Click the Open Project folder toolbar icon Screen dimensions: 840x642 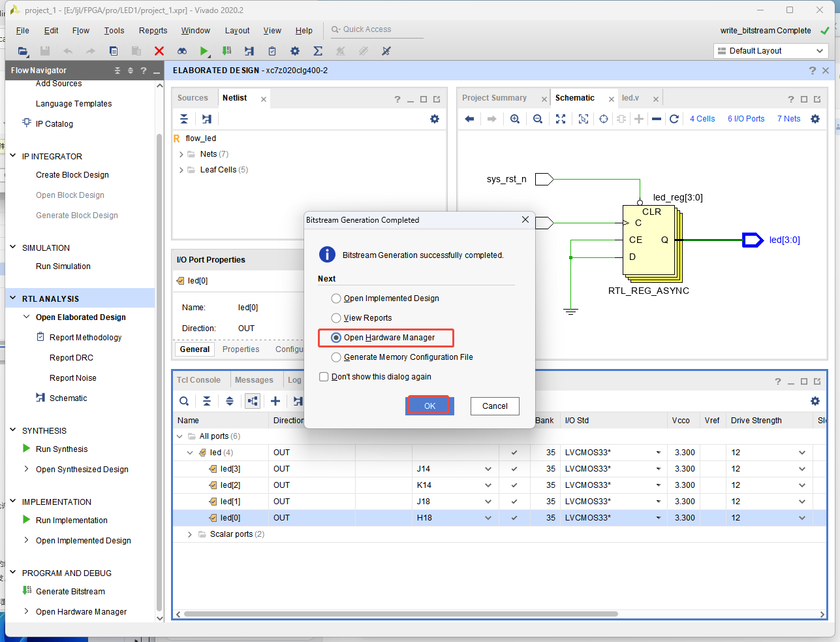pos(23,51)
